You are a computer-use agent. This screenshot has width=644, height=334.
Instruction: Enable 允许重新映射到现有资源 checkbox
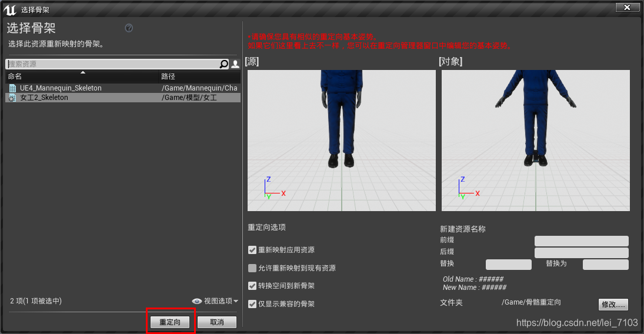(x=252, y=268)
